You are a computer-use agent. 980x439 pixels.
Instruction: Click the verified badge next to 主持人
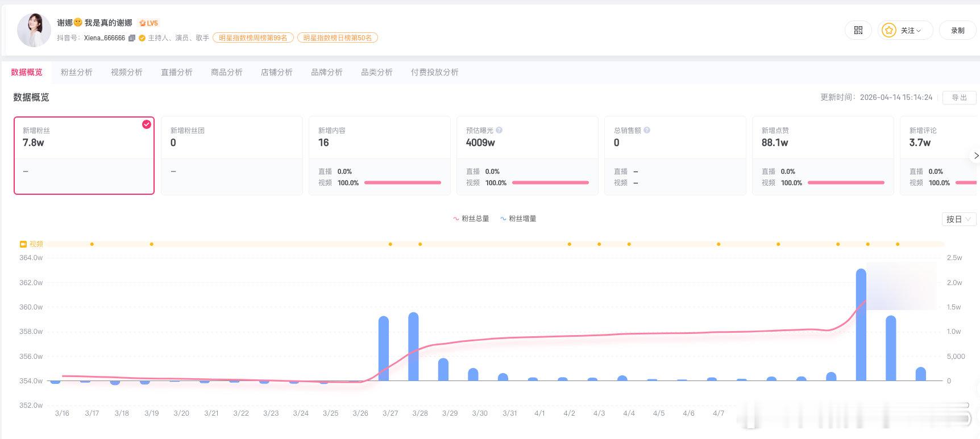click(142, 38)
